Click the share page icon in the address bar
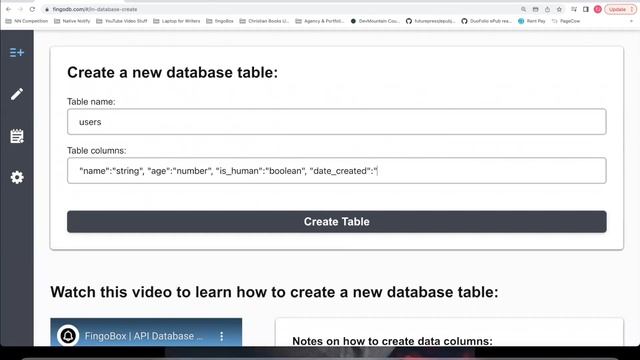 pos(547,9)
